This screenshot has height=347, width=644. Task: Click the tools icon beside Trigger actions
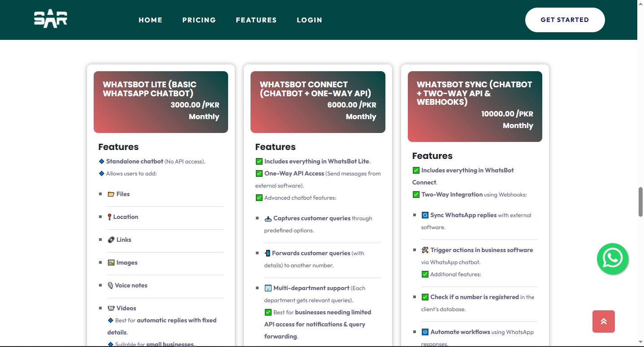(425, 250)
